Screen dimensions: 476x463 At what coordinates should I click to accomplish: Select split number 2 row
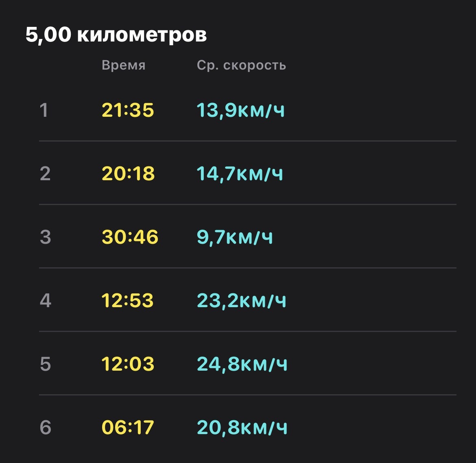(248, 173)
